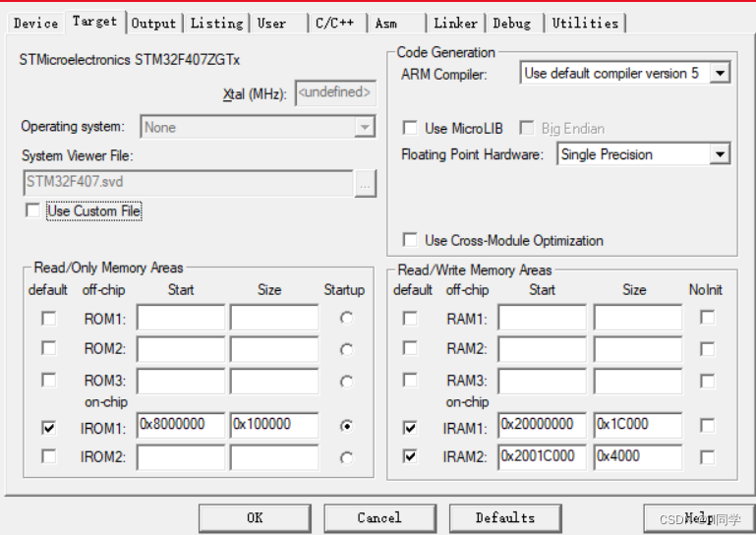Select IROM1 Startup radio button
The height and width of the screenshot is (535, 756).
pos(346,426)
